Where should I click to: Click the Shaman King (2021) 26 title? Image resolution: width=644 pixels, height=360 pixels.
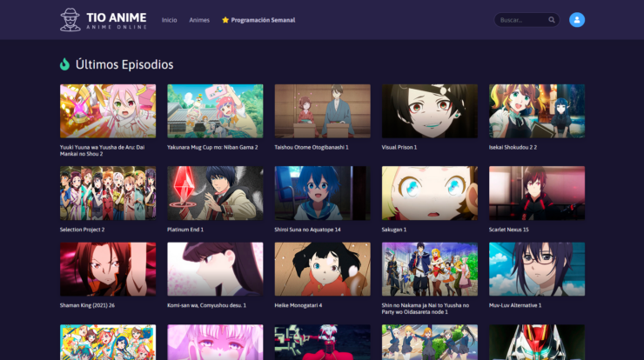point(87,305)
